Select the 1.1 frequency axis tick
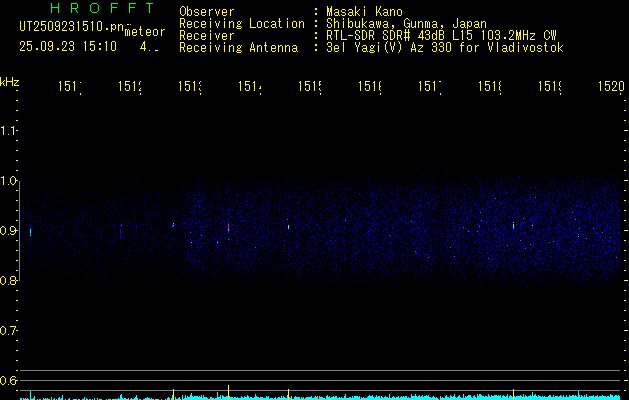629x400 pixels. coord(9,131)
